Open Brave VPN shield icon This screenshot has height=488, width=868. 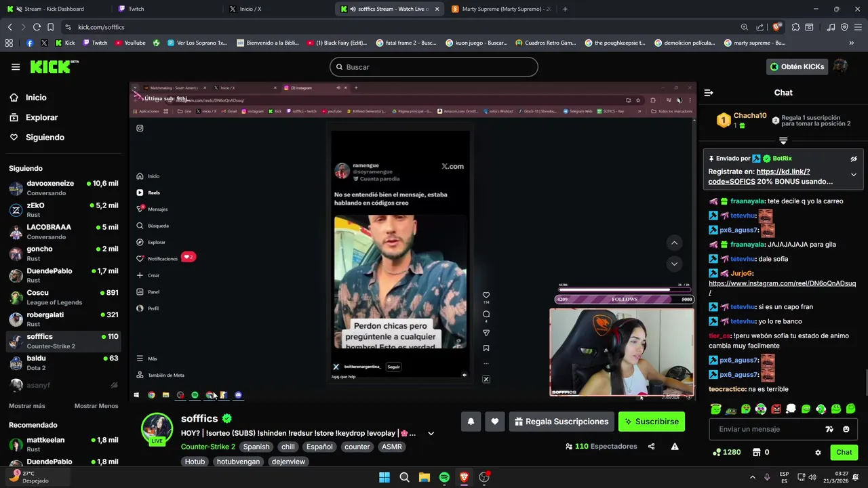[844, 27]
